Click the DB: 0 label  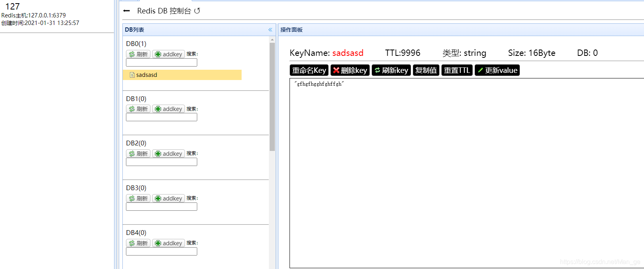[587, 53]
